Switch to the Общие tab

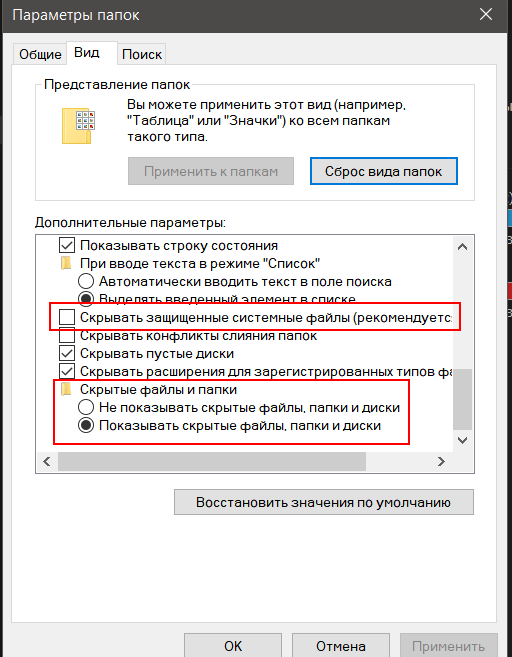(40, 54)
